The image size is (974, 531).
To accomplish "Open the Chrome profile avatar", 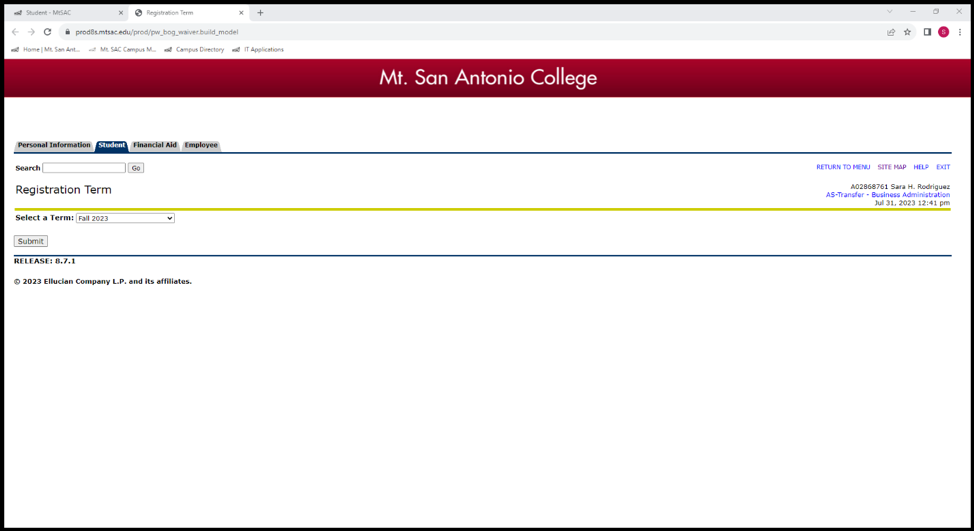I will tap(944, 32).
